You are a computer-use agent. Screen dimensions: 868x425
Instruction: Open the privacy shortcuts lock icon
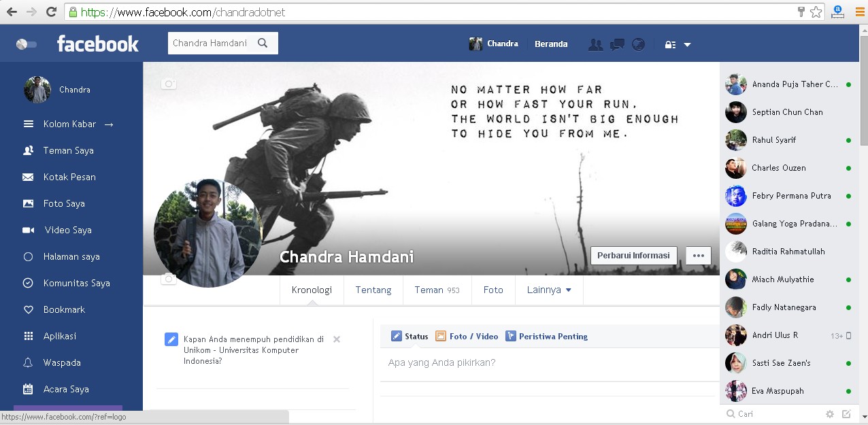[x=671, y=44]
